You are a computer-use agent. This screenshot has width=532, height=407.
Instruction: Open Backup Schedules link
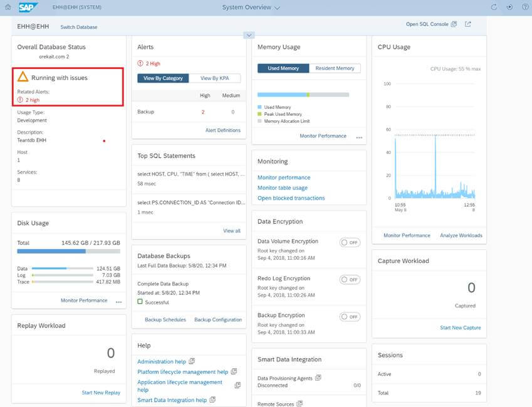165,319
